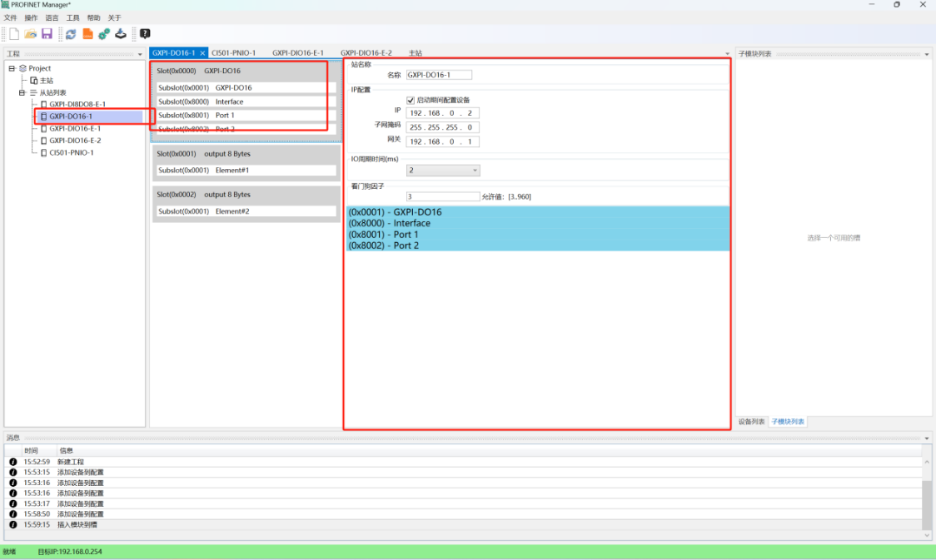Click the blue refresh arrows toolbar icon
This screenshot has height=560, width=936.
pyautogui.click(x=71, y=34)
